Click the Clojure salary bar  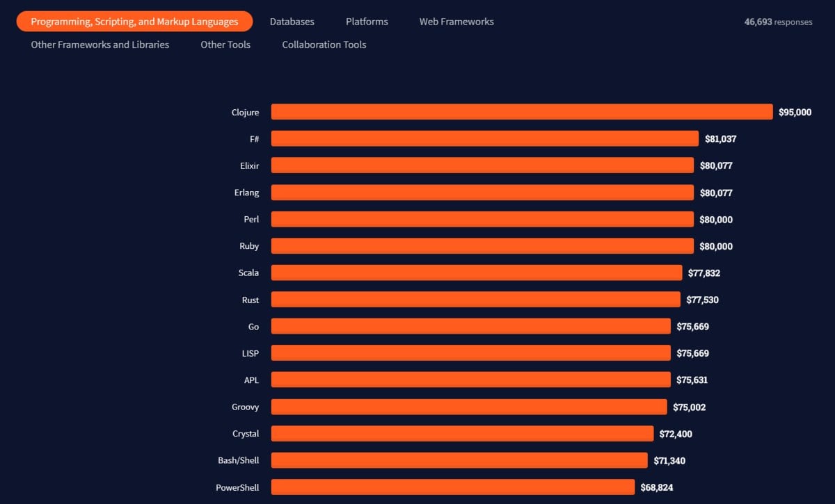(x=522, y=112)
